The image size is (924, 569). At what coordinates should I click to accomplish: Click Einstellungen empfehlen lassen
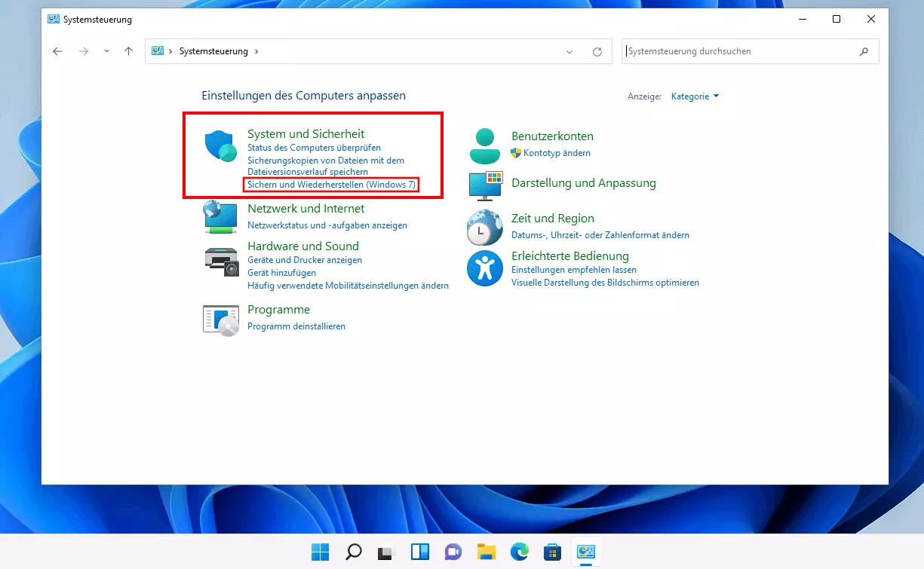click(574, 270)
